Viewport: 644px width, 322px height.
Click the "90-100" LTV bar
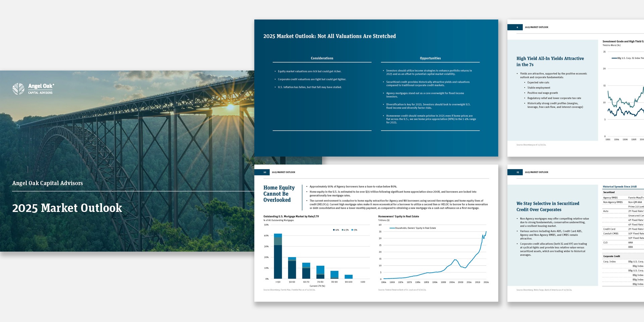click(x=348, y=277)
